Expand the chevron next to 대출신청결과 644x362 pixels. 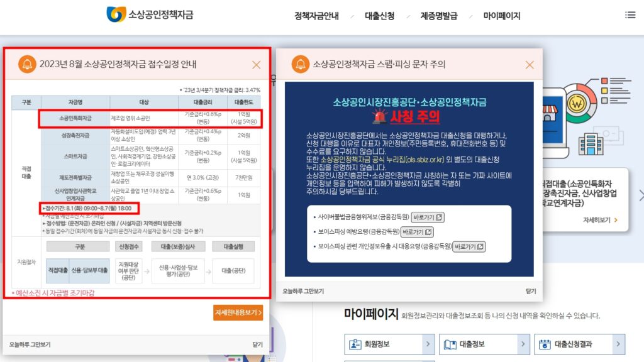[x=618, y=344]
